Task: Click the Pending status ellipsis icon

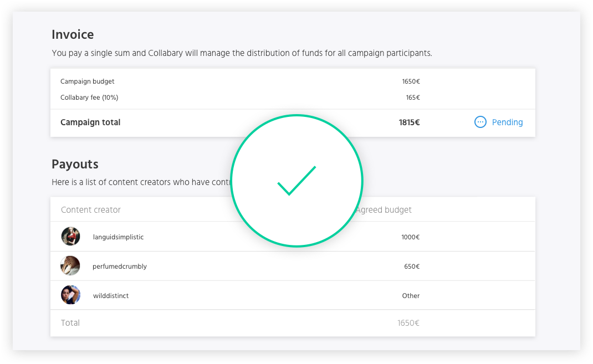Action: [480, 122]
